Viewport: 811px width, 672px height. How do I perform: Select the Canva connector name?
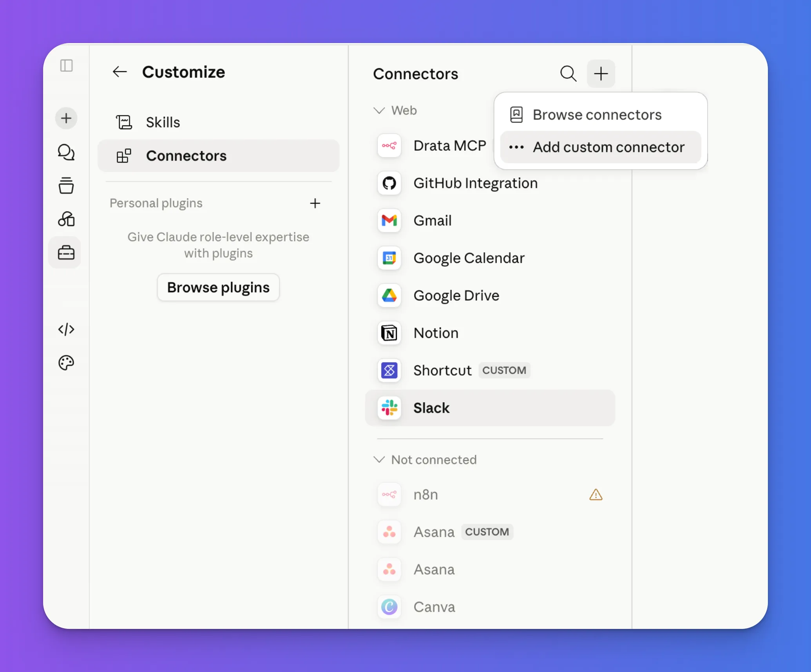coord(434,607)
